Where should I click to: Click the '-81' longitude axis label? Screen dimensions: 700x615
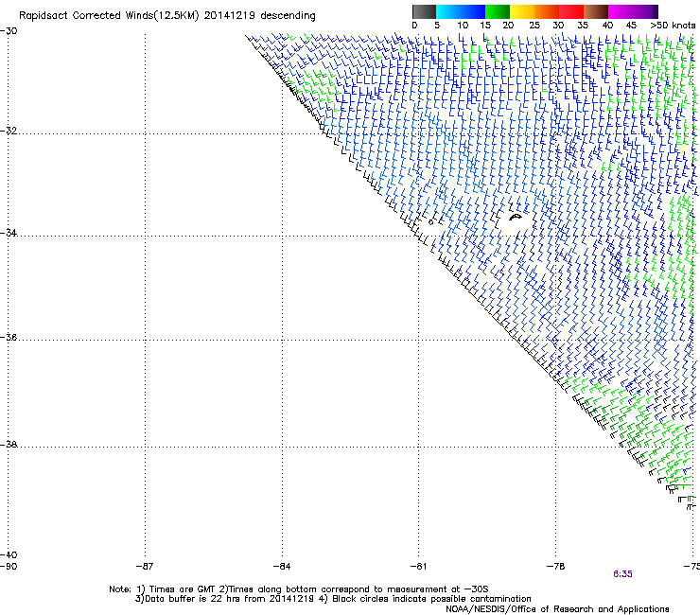coord(418,567)
